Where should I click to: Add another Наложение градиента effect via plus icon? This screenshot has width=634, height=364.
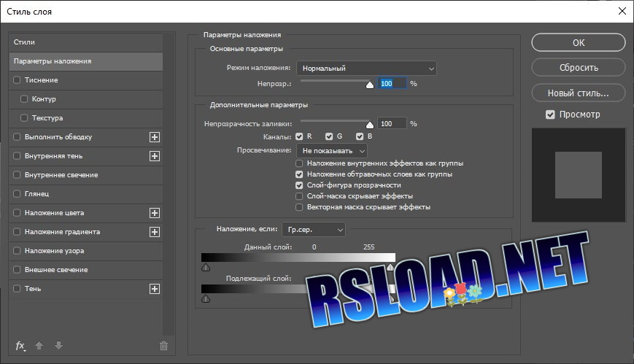pyautogui.click(x=155, y=232)
